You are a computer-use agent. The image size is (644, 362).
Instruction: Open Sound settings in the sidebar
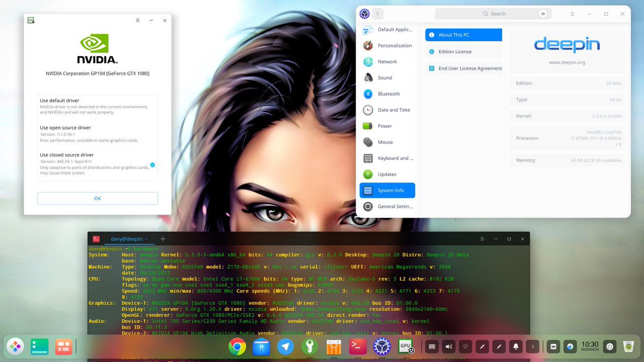click(x=387, y=78)
